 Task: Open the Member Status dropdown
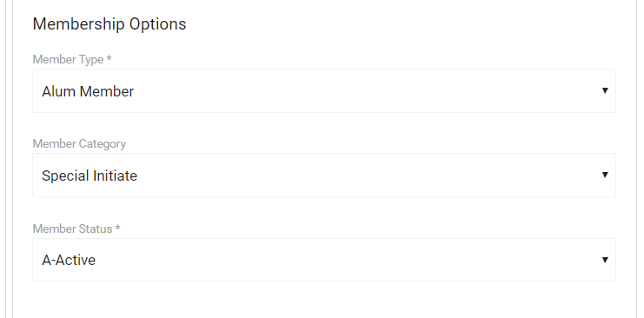[324, 260]
